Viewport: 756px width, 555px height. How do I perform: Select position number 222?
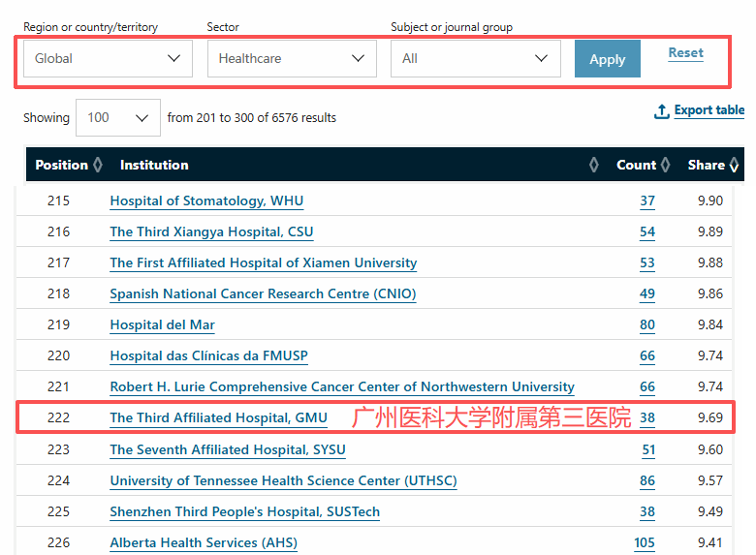[x=58, y=417]
